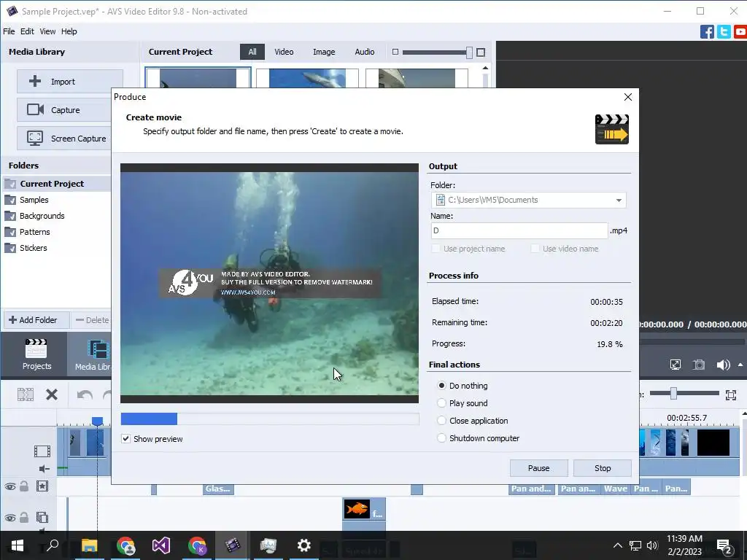Toggle the Show preview checkbox
The image size is (747, 560).
(x=125, y=438)
